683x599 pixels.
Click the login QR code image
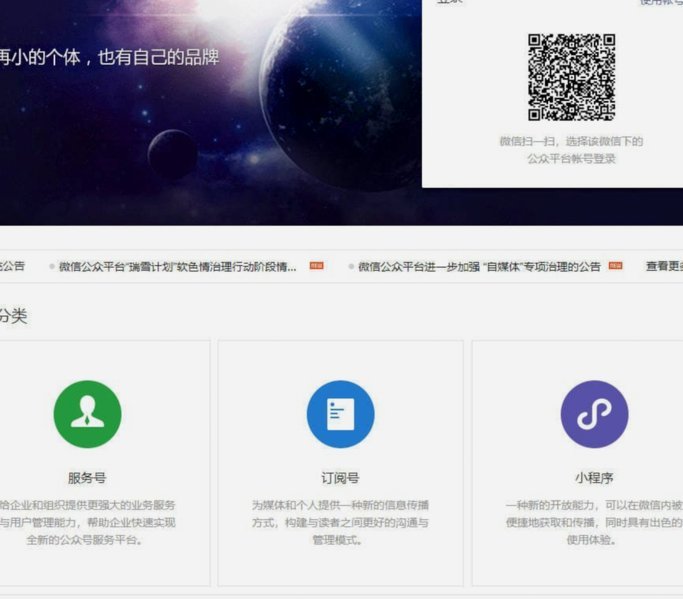pos(571,77)
